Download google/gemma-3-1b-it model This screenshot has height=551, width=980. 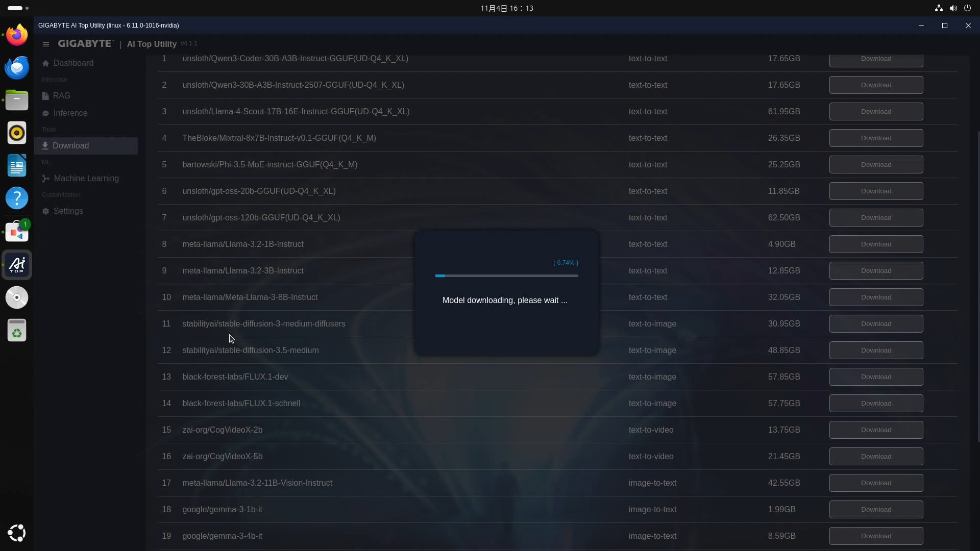[876, 510]
